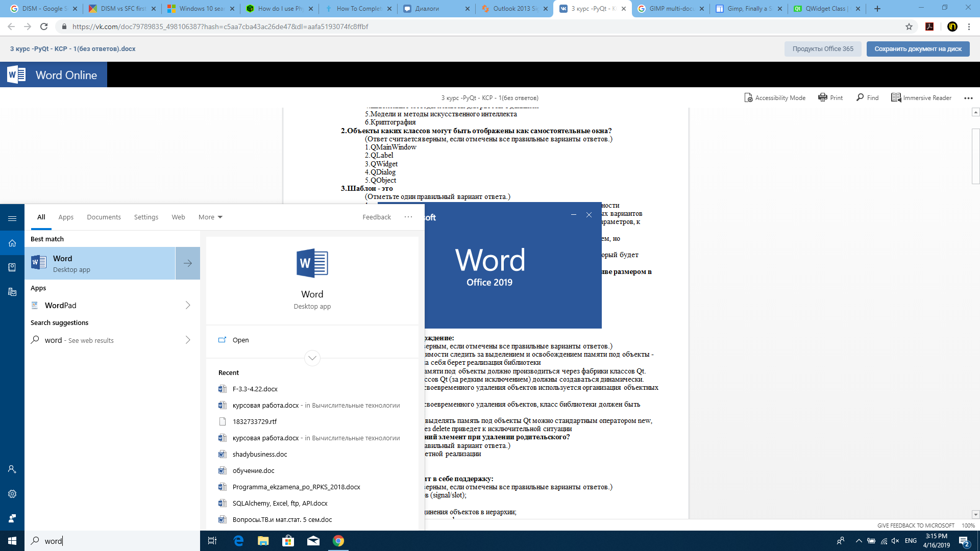Bookmark this page with the star icon

coord(909,27)
